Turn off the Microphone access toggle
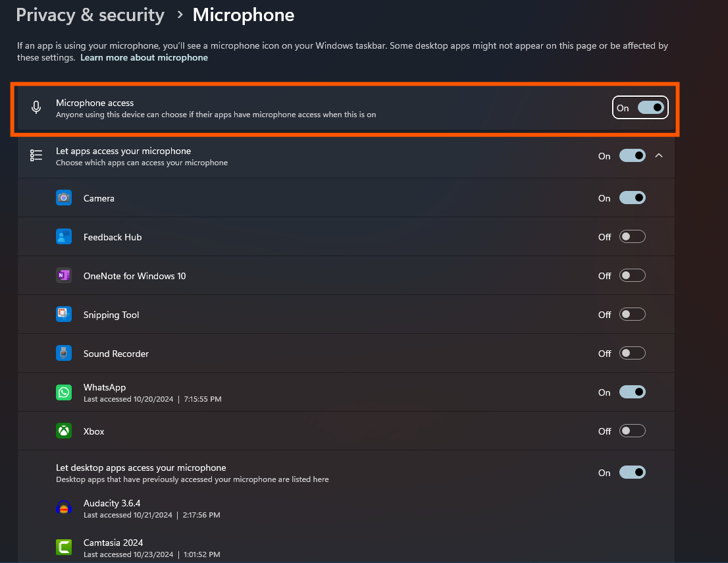Screen dimensions: 728x563 [650, 108]
